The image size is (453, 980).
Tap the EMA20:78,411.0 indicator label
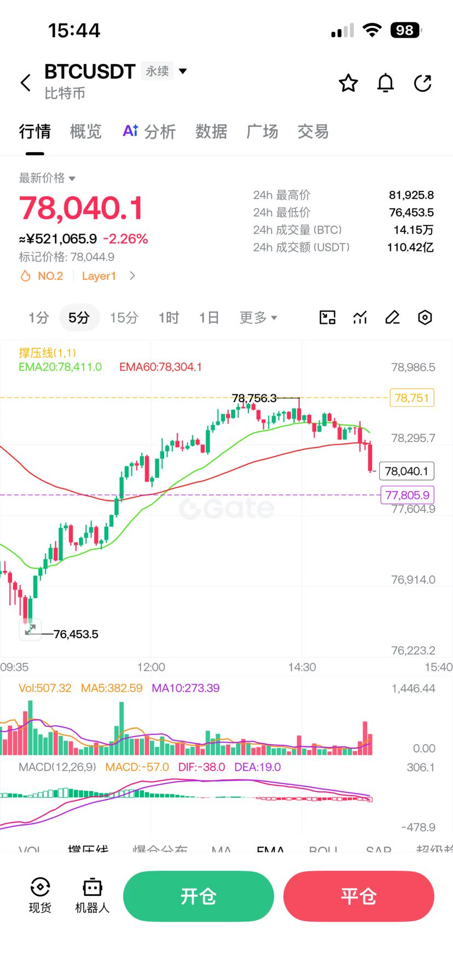[x=60, y=367]
